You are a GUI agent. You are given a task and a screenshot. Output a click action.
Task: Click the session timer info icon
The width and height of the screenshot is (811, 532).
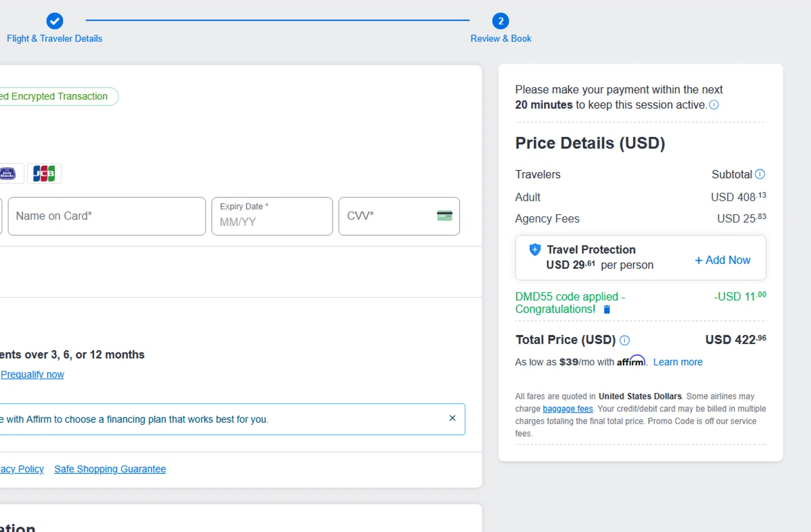714,105
